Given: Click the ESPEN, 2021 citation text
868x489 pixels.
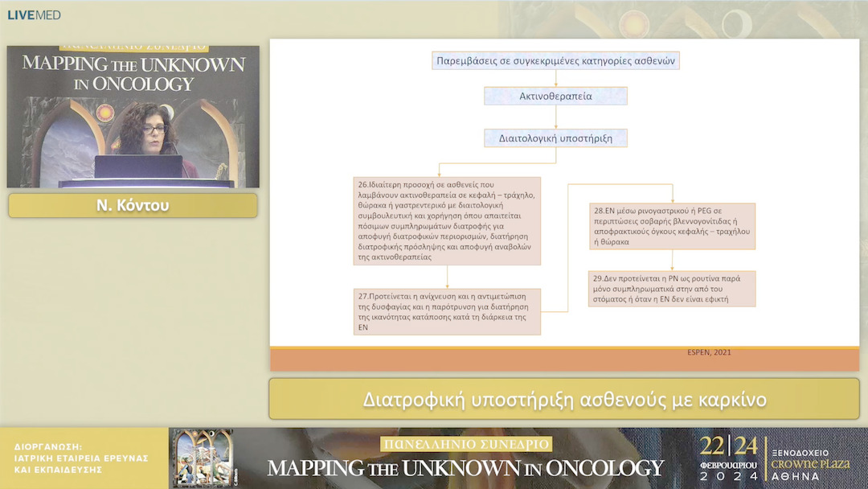Looking at the screenshot, I should [x=709, y=352].
